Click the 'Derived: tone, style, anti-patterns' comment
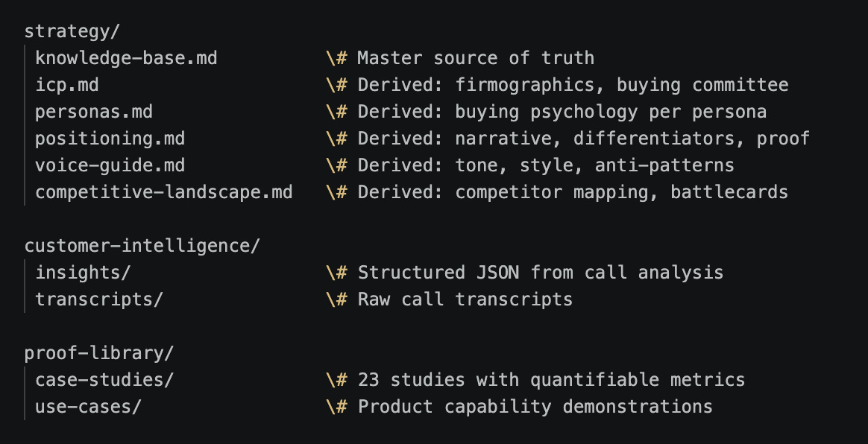Image resolution: width=868 pixels, height=444 pixels. click(x=546, y=165)
